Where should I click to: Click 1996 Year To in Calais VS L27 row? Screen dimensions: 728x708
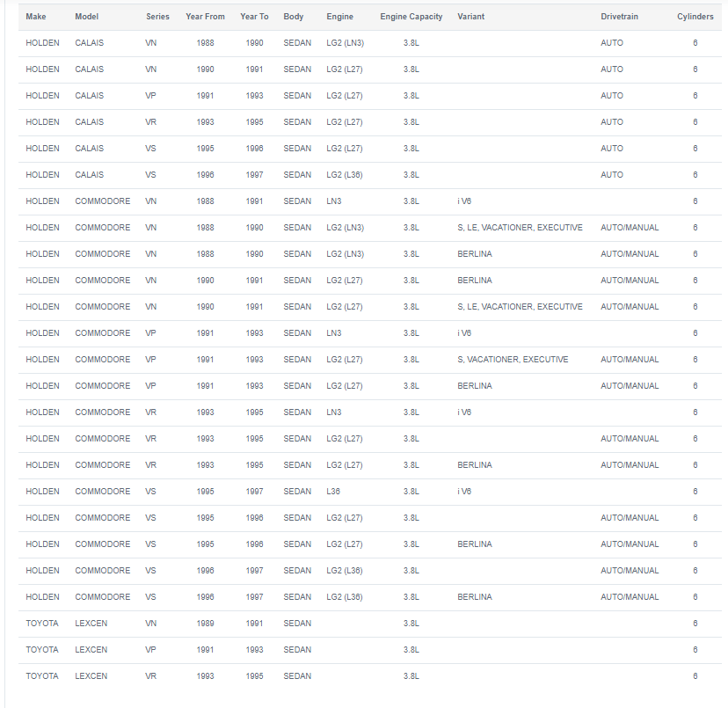254,149
